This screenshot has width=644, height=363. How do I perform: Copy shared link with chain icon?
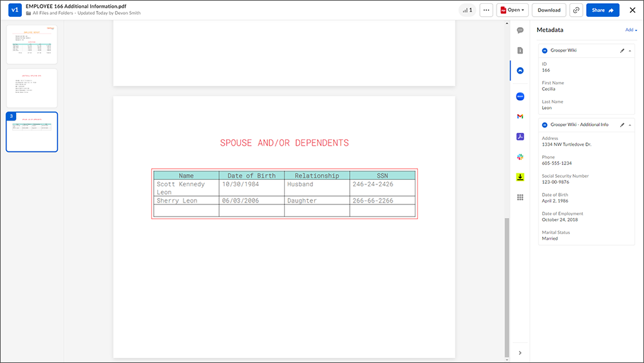(576, 10)
